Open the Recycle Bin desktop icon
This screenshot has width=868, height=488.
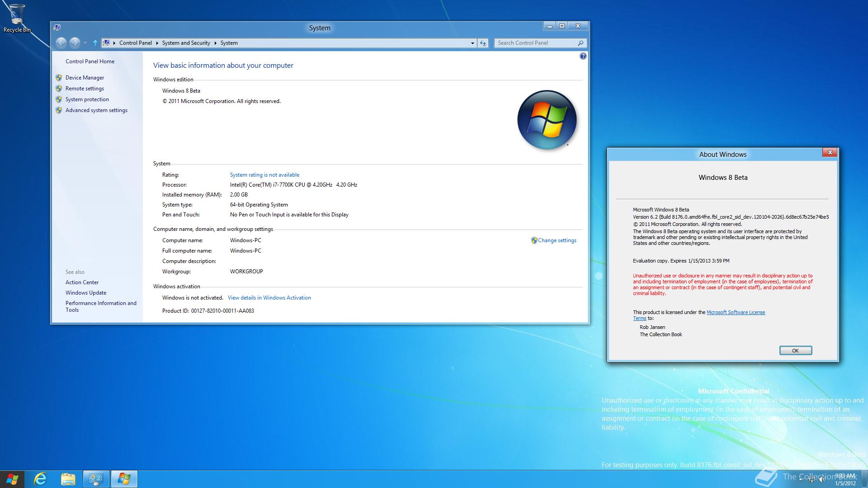pyautogui.click(x=17, y=18)
